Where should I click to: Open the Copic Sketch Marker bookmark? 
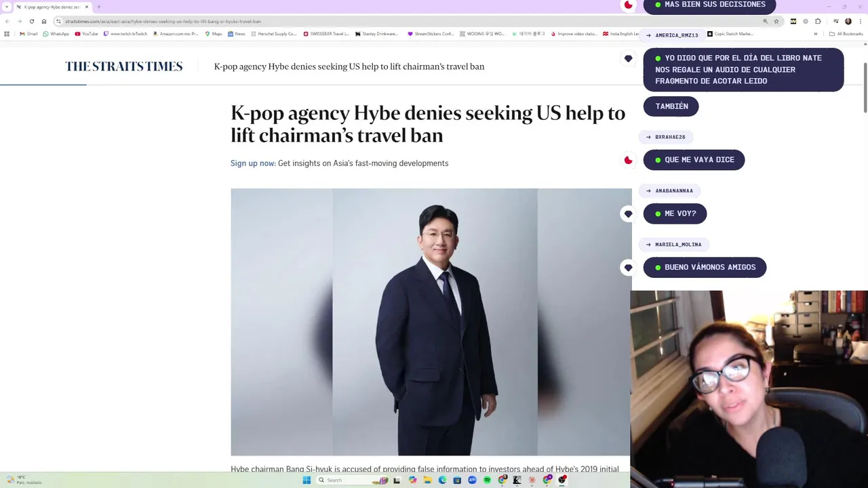[730, 34]
